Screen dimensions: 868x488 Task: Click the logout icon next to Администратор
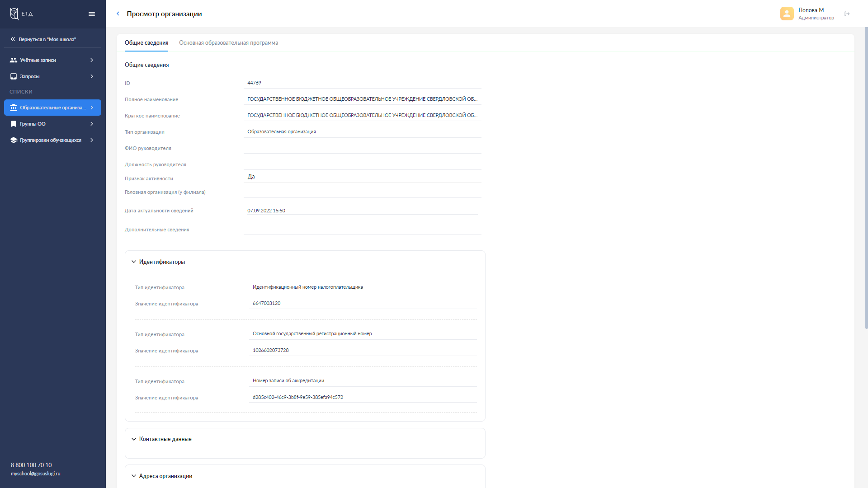(x=847, y=14)
